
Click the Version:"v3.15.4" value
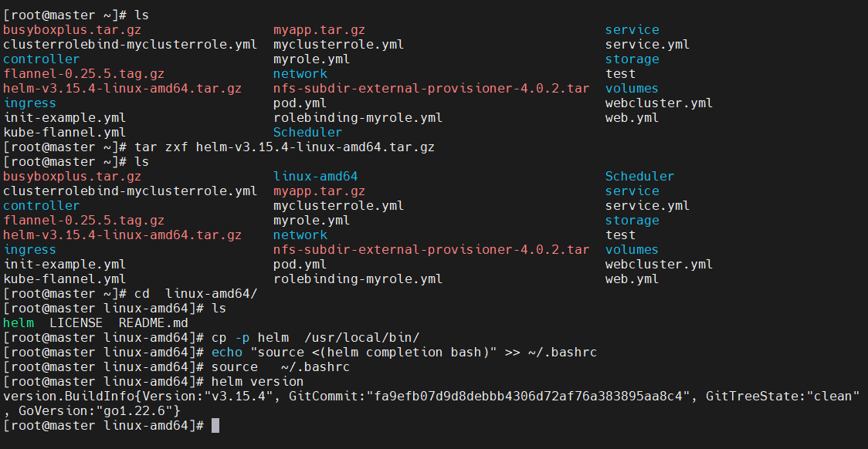[x=208, y=397]
